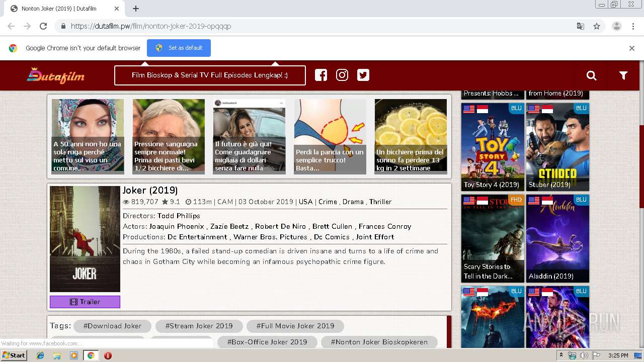644x362 pixels.
Task: Open the Twitter icon in header
Action: [363, 75]
